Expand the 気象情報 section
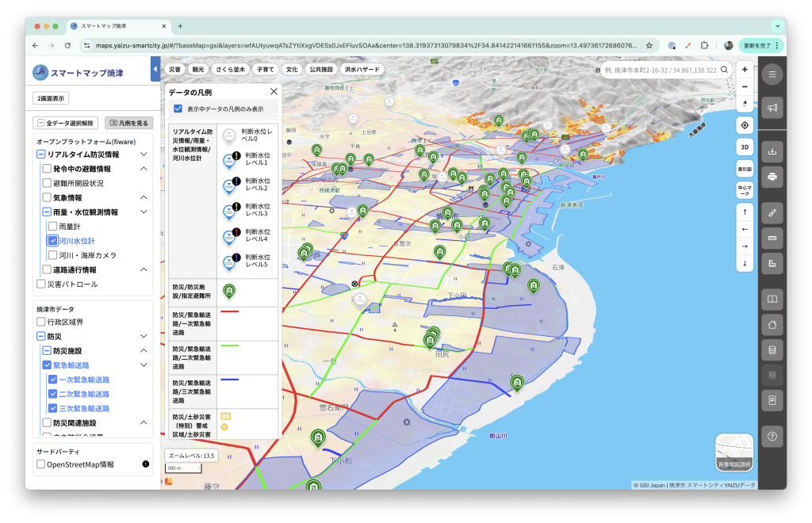Screen dimensions: 812x523 point(144,197)
